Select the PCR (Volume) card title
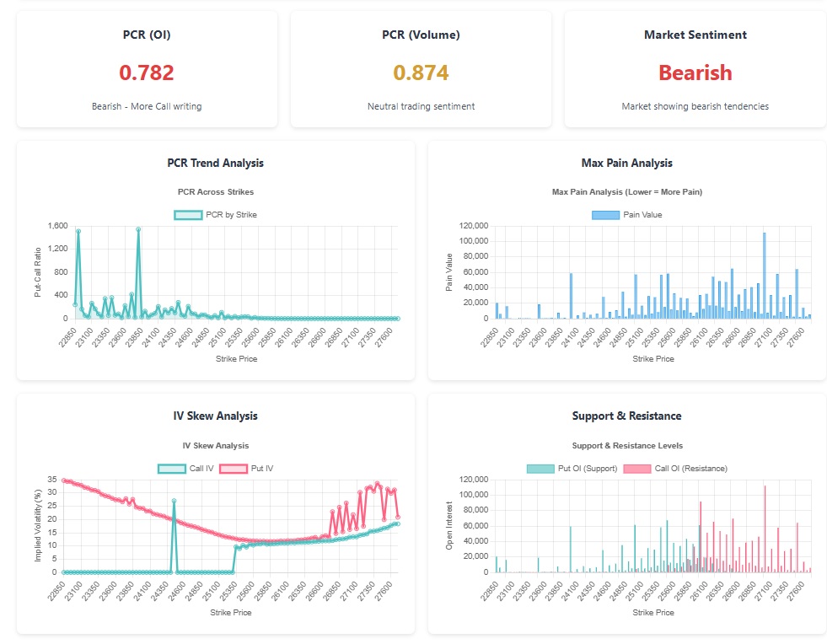Screen dimensions: 827x644 [421, 35]
